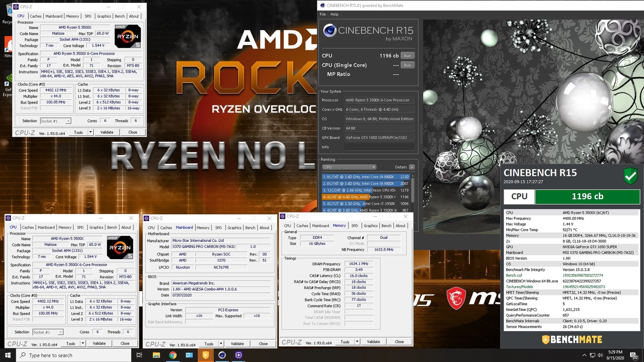Screen dimensions: 644x362
Task: Open Graphics tab in Mainboard CPU-Z window
Action: 234,228
